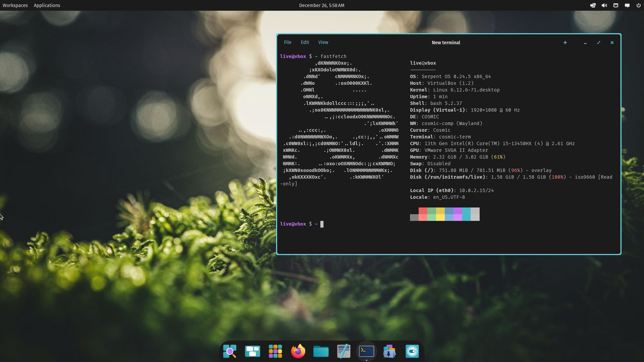Open the Workspaces menu in the top bar

[15, 5]
